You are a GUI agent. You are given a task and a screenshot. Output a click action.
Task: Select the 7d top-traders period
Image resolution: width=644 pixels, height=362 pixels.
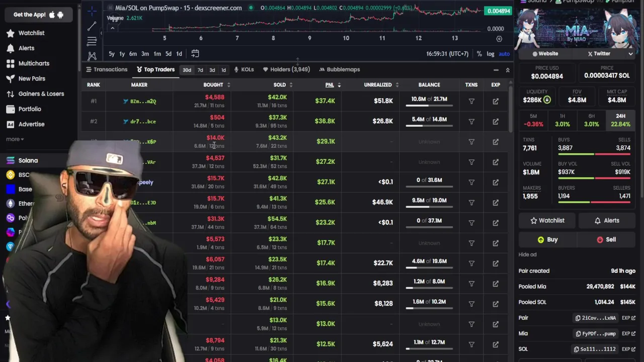click(x=200, y=70)
